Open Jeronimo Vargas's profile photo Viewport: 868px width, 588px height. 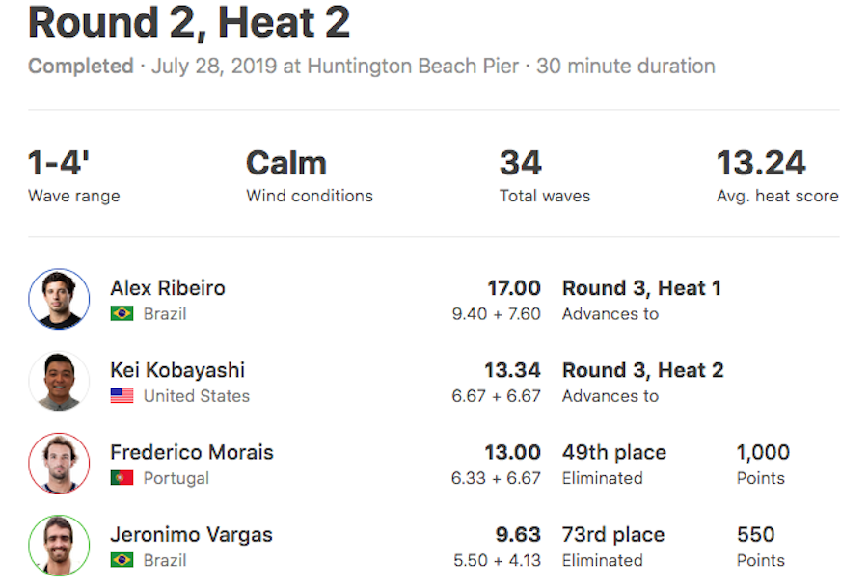coord(59,546)
